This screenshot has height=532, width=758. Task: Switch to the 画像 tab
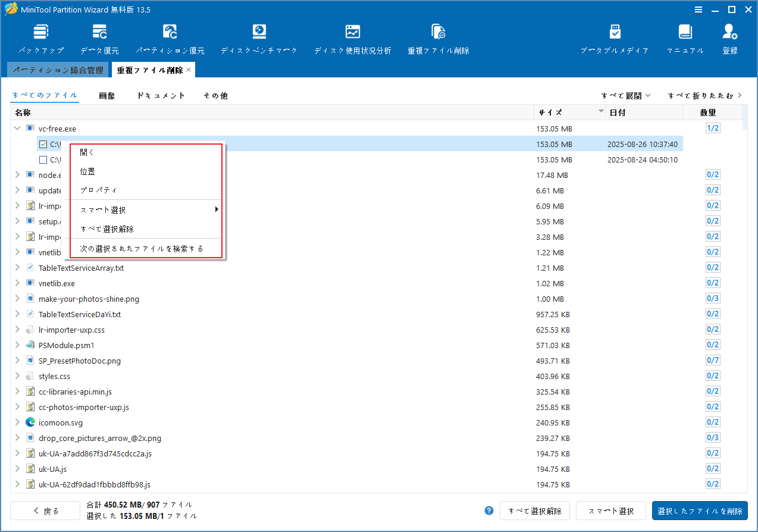(x=107, y=95)
